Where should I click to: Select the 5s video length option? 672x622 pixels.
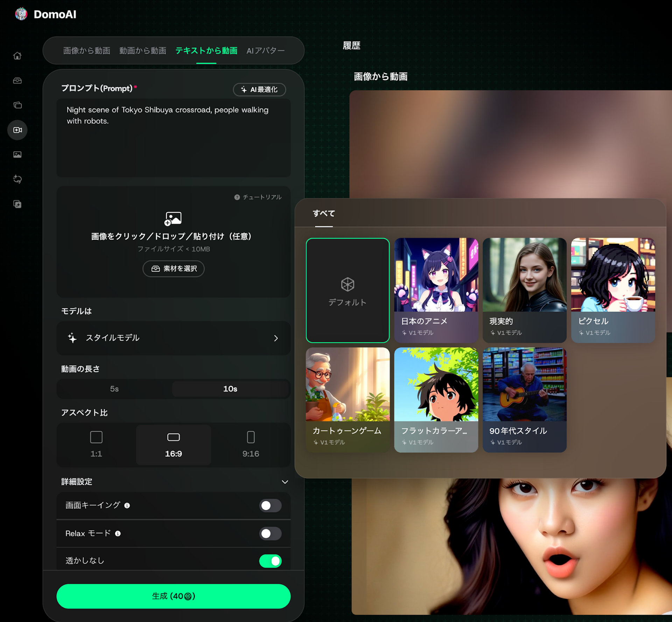[x=114, y=389]
